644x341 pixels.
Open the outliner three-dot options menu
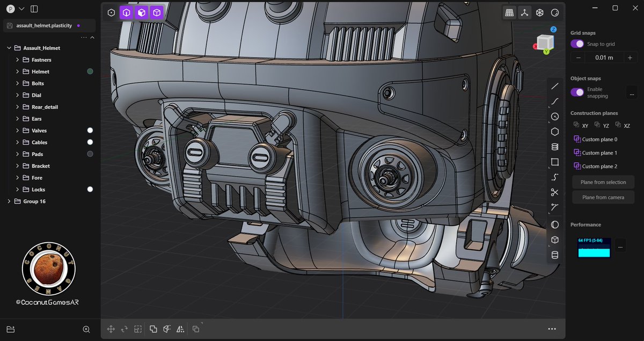84,38
